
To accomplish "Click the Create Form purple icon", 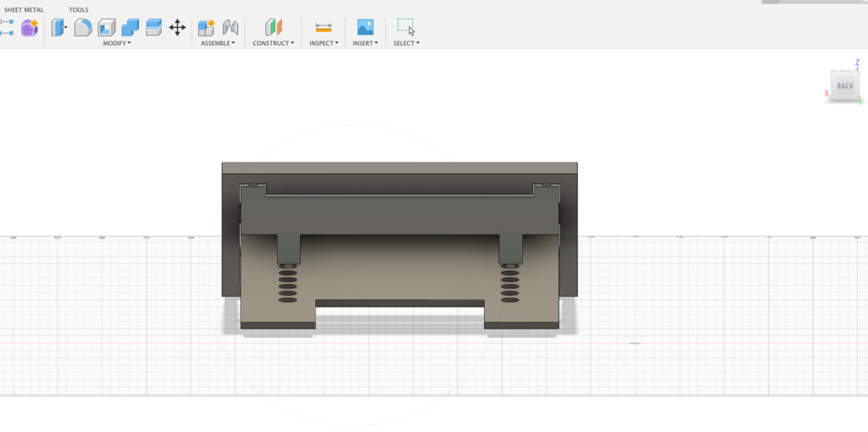I will [x=30, y=27].
